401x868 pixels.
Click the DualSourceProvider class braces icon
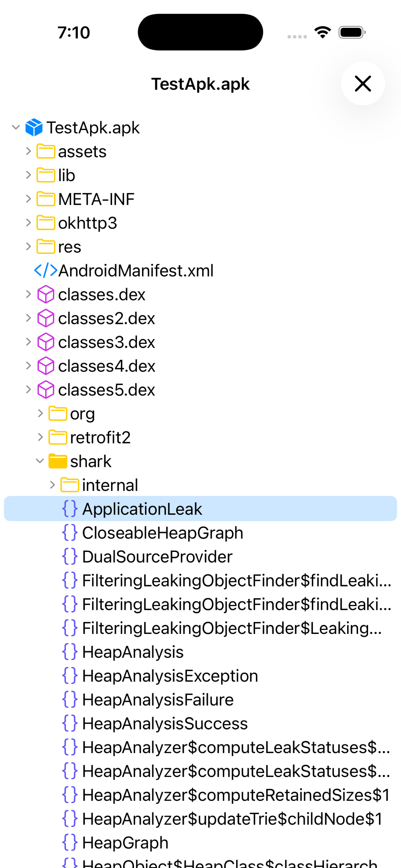(x=70, y=557)
